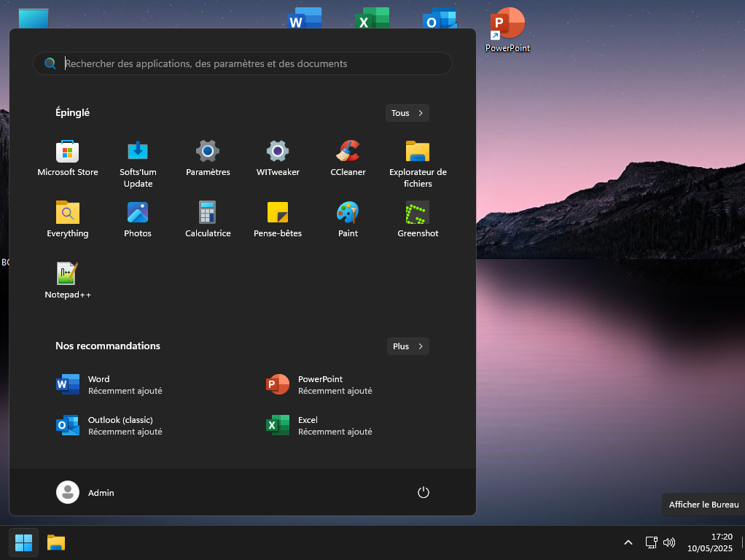Click the Windows Start button on taskbar
The width and height of the screenshot is (745, 560).
click(x=23, y=542)
